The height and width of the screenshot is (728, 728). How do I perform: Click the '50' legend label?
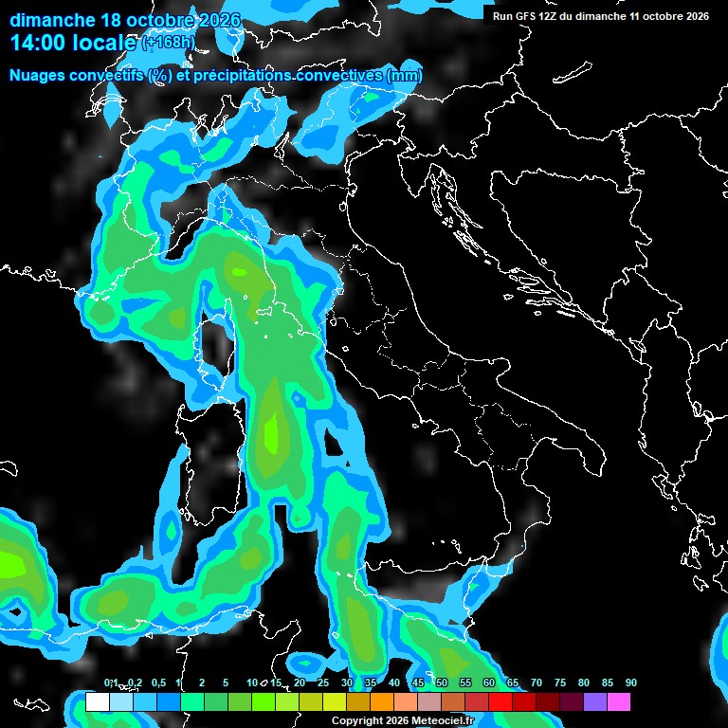point(442,682)
